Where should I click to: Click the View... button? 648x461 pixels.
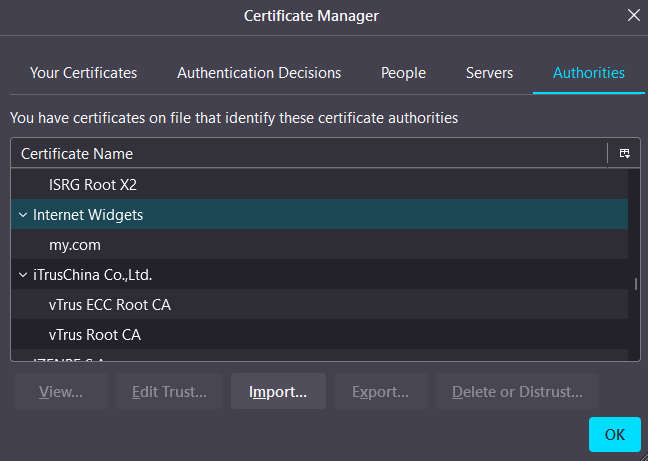pos(60,392)
